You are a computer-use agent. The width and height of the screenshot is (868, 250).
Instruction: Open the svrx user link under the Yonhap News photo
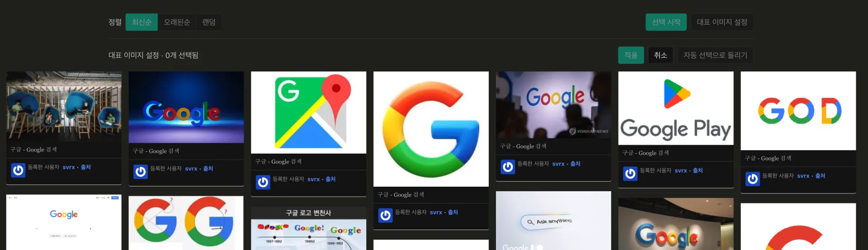coord(558,164)
